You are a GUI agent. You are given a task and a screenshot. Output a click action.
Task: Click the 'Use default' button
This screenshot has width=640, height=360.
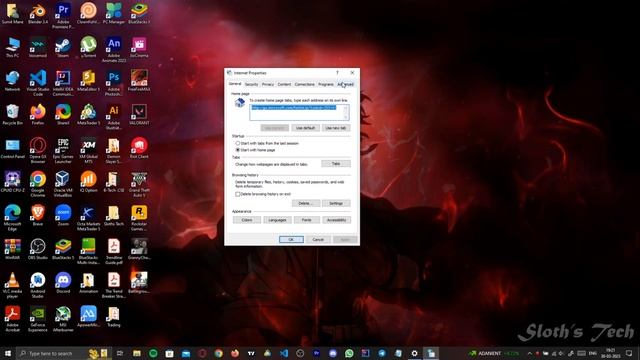point(305,128)
